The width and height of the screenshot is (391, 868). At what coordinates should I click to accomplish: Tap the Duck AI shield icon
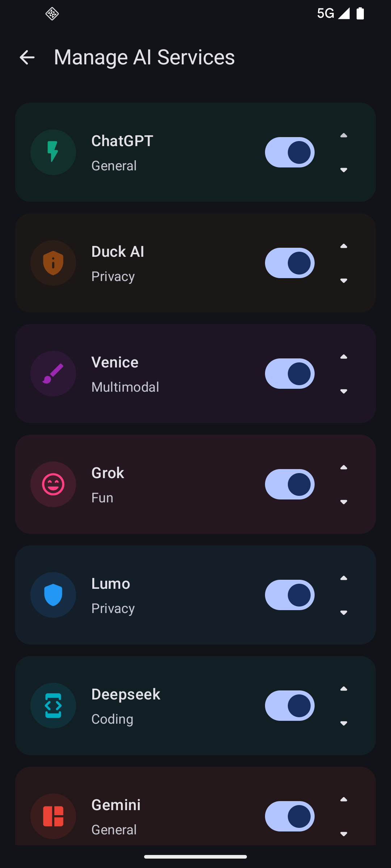click(53, 263)
